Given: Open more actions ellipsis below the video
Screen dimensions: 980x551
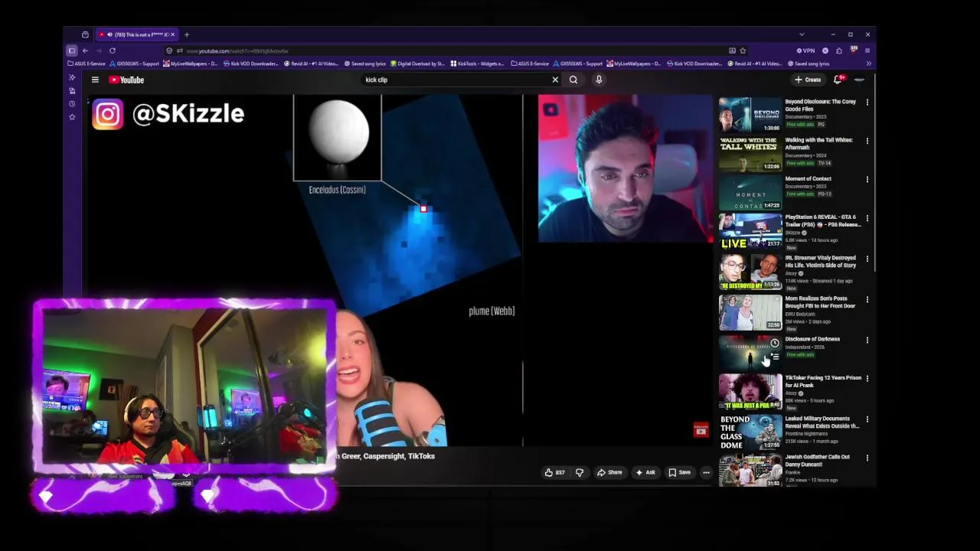Looking at the screenshot, I should click(x=706, y=472).
